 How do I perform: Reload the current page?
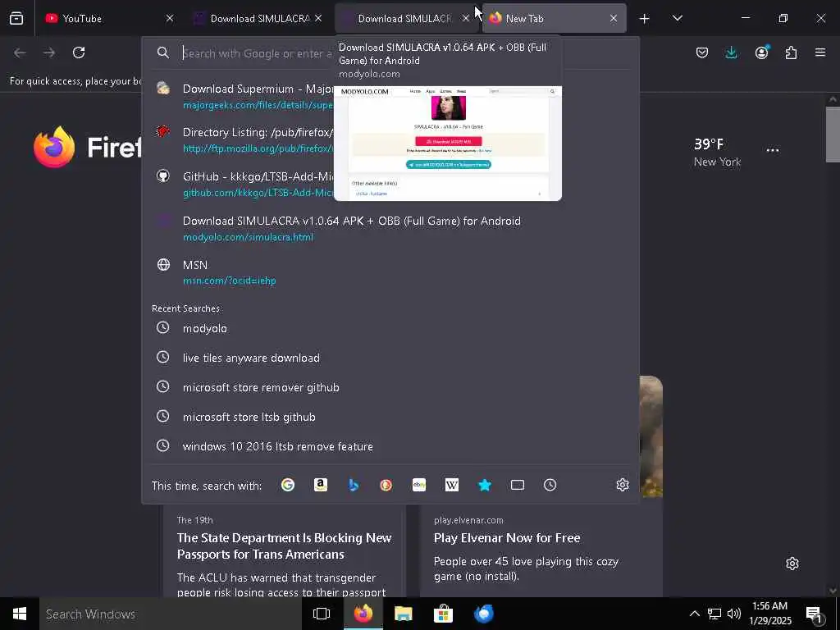(x=79, y=52)
